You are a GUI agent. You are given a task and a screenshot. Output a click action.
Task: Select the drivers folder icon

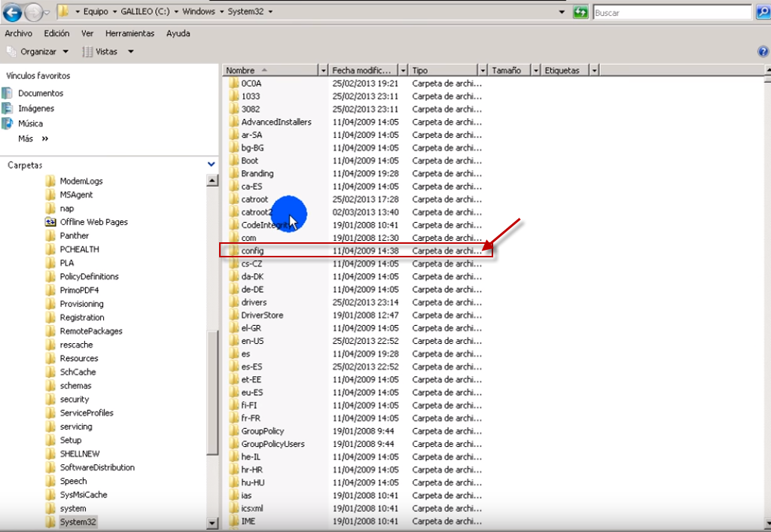[234, 302]
